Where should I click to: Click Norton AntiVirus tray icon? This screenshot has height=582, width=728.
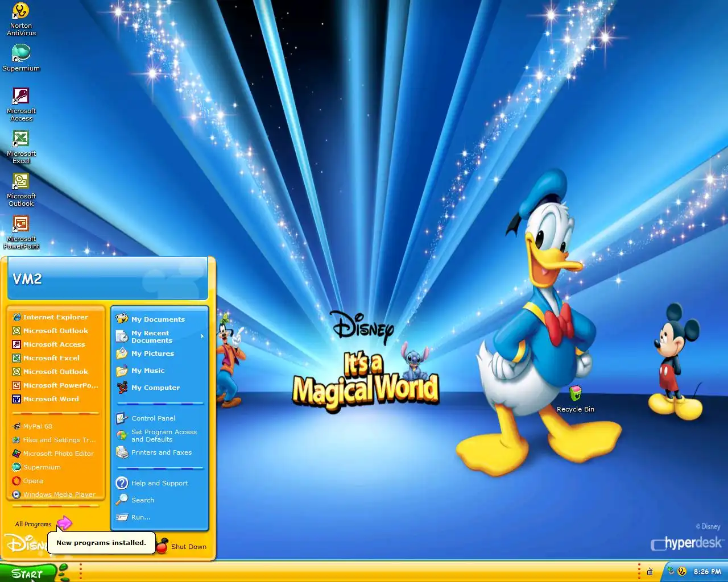[x=682, y=571]
